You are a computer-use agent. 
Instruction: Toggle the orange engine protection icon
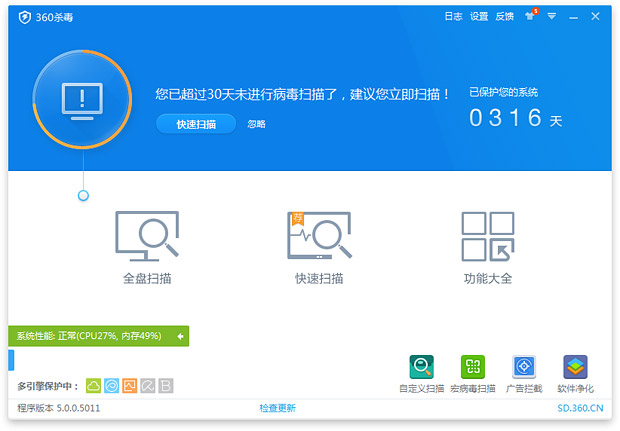tap(130, 385)
